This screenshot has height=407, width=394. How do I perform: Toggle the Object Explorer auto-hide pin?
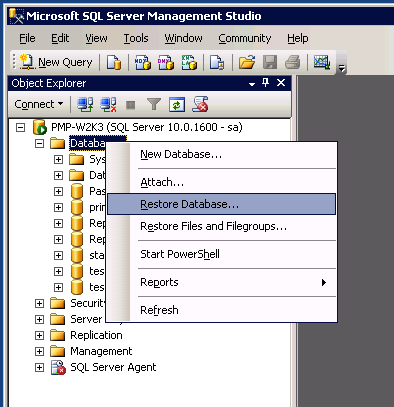[x=266, y=83]
